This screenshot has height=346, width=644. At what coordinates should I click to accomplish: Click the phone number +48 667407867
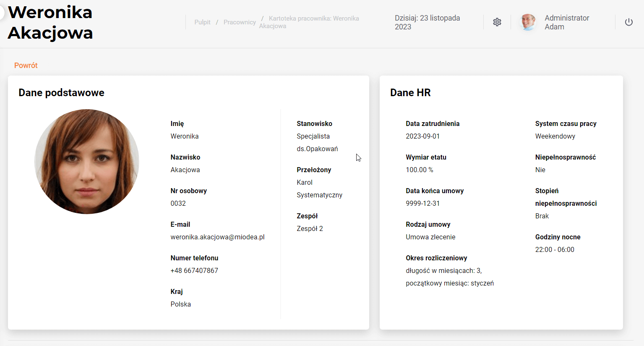click(x=194, y=270)
